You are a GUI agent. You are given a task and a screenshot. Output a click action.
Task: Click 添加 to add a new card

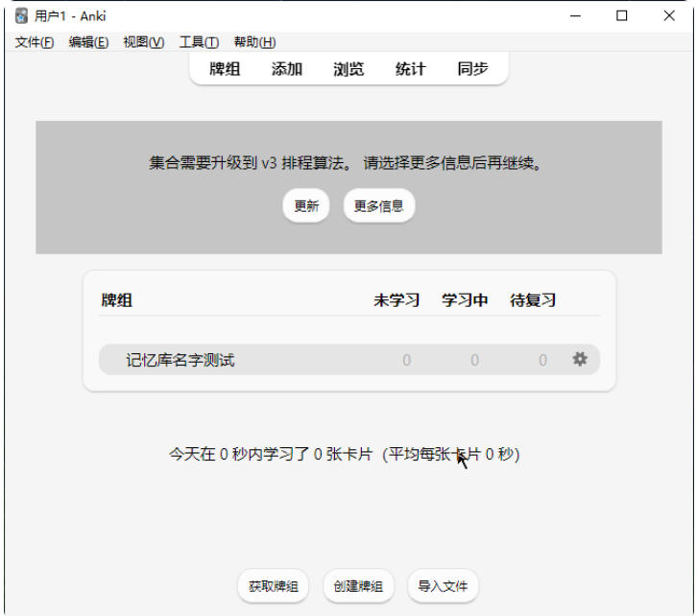pyautogui.click(x=287, y=69)
